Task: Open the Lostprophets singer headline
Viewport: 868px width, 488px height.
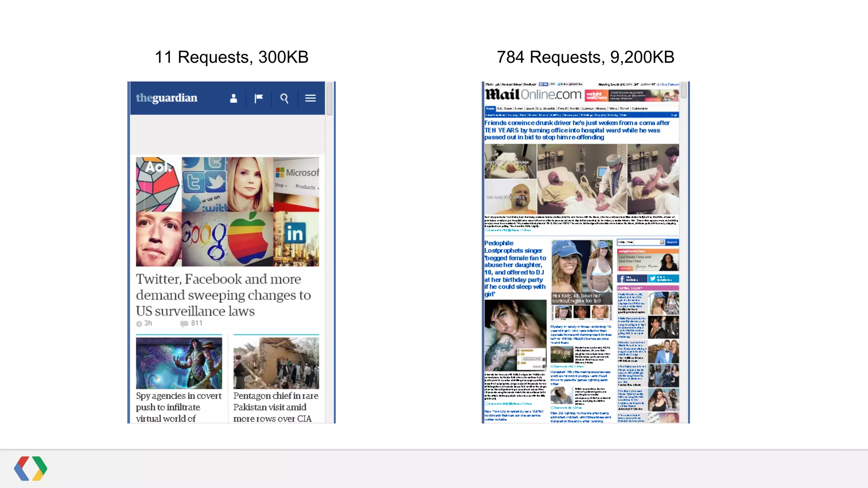Action: (515, 269)
